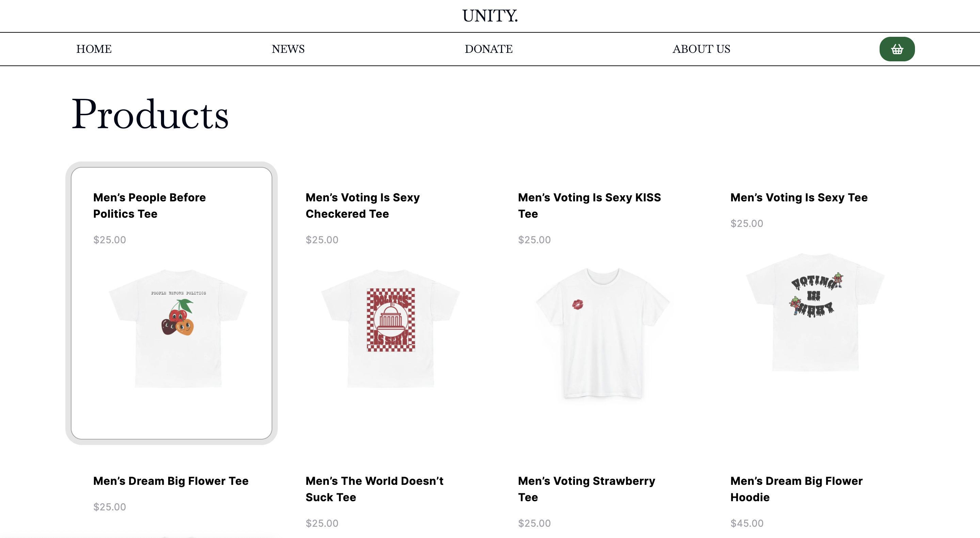Open Men's The World Doesn't Suck Tee
This screenshot has height=538, width=980.
click(374, 489)
